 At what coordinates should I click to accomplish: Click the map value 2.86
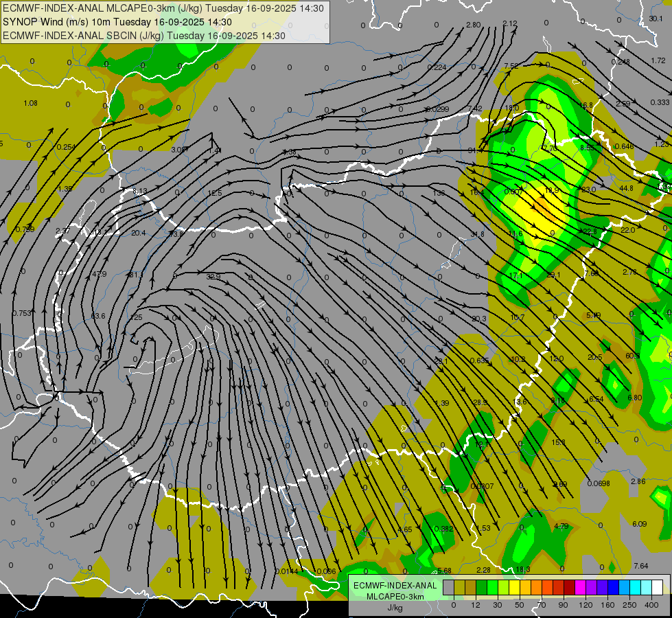(638, 481)
